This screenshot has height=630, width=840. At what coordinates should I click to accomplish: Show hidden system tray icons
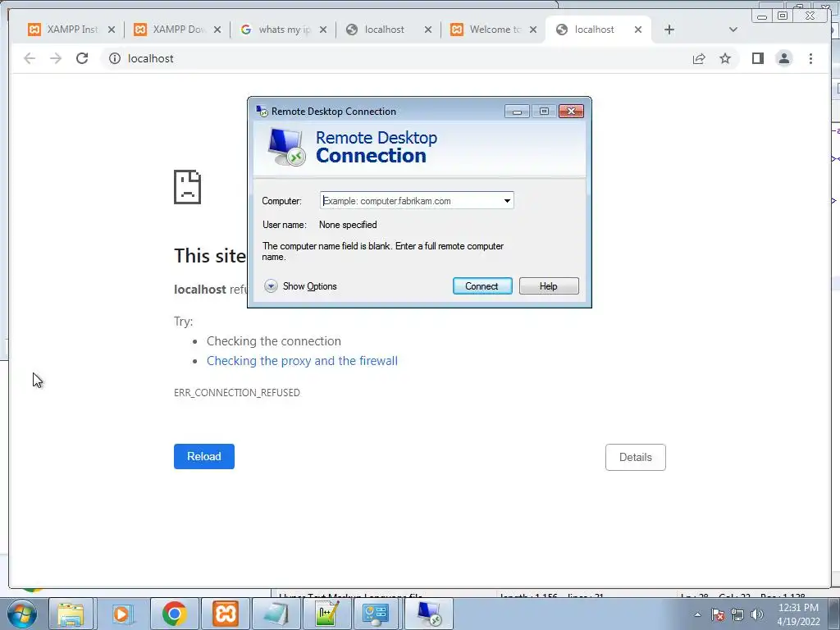pos(697,614)
